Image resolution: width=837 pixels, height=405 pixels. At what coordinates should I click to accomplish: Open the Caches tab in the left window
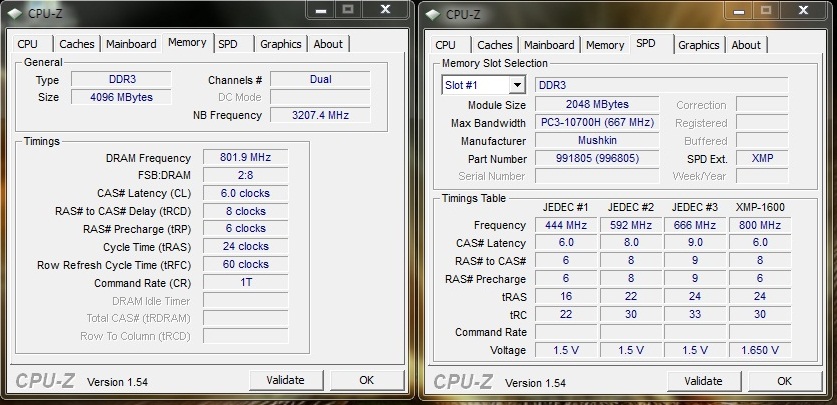[76, 44]
